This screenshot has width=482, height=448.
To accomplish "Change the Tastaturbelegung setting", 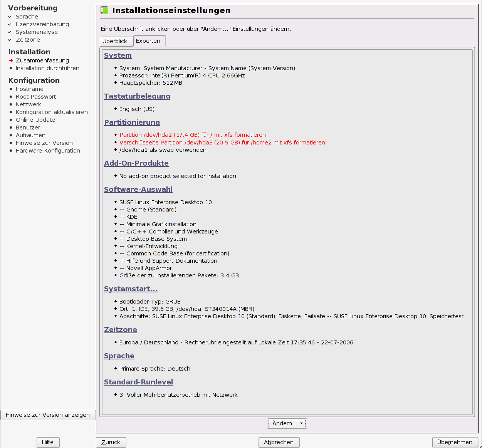I will [137, 96].
